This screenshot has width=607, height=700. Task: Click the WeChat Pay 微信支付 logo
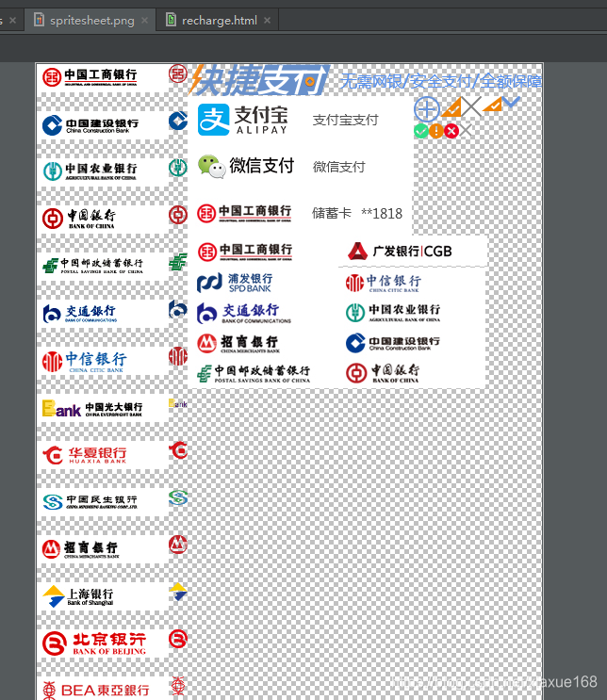pyautogui.click(x=246, y=167)
